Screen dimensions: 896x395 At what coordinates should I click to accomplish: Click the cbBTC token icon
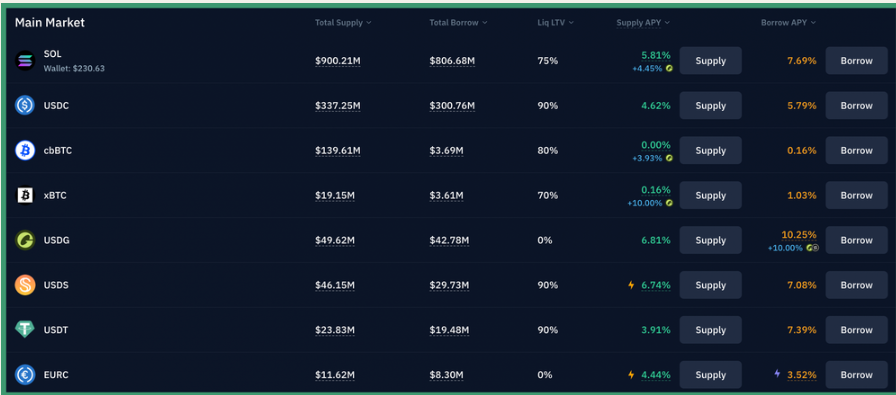(25, 150)
